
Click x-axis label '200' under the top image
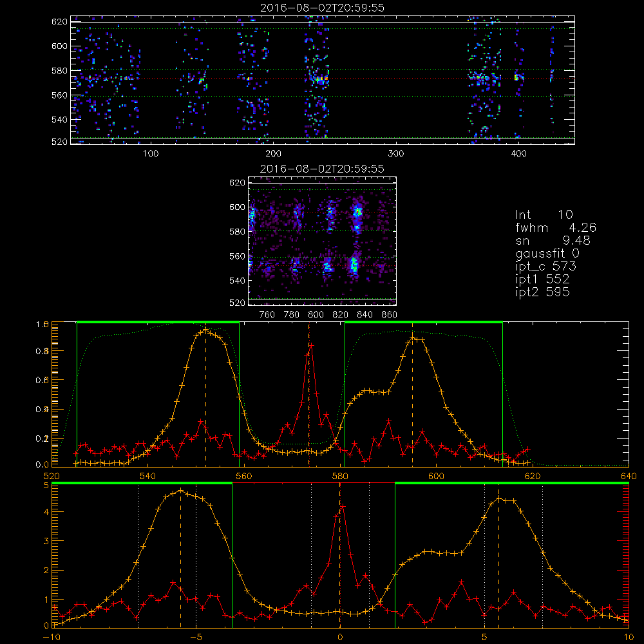(273, 154)
